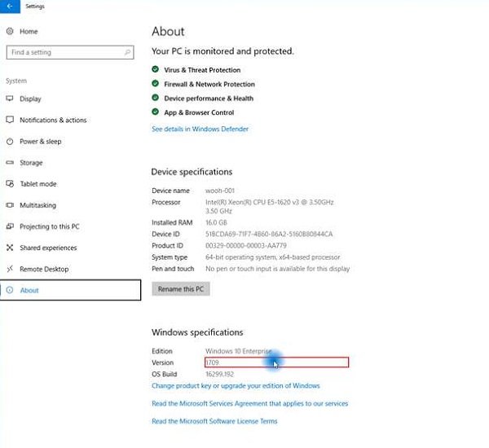Click the Power & sleep icon
This screenshot has height=448, width=489.
coord(10,141)
